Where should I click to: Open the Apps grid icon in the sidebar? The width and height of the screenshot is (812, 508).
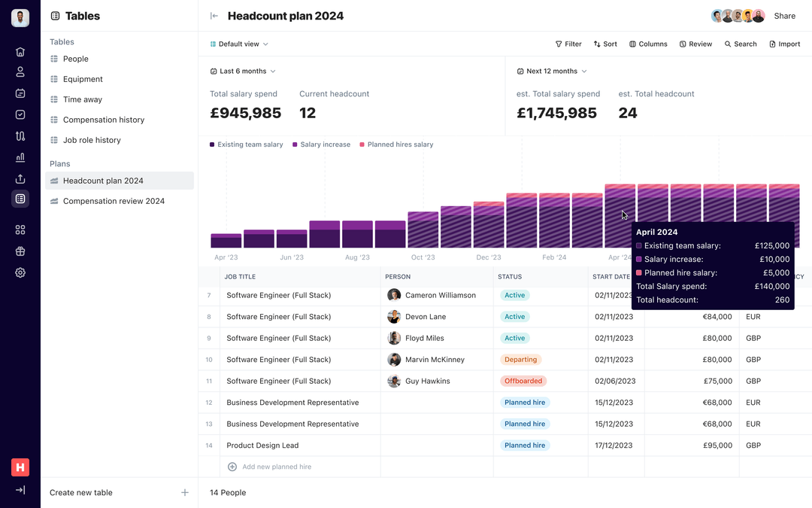[20, 229]
